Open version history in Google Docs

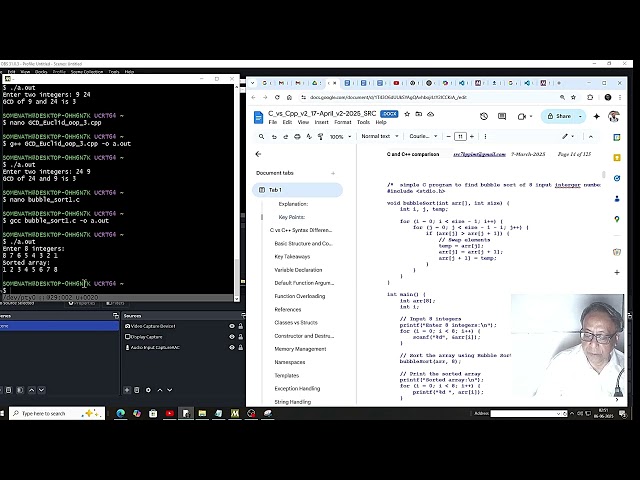tap(484, 116)
